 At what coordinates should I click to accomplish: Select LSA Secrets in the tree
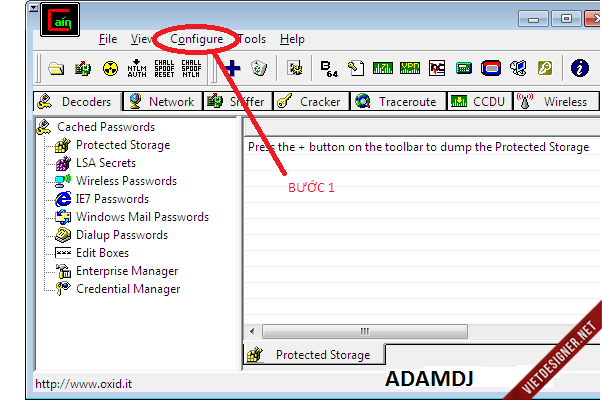[x=106, y=163]
